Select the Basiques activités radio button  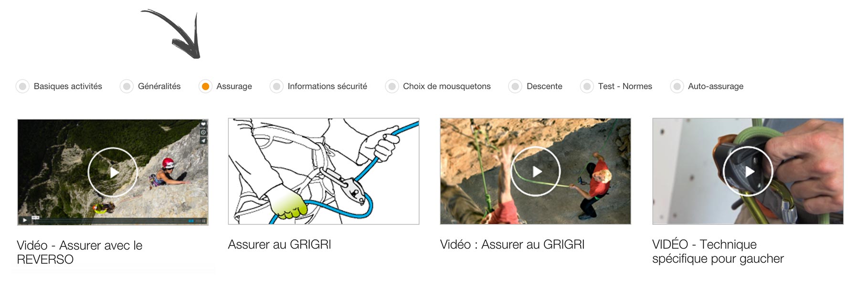22,86
